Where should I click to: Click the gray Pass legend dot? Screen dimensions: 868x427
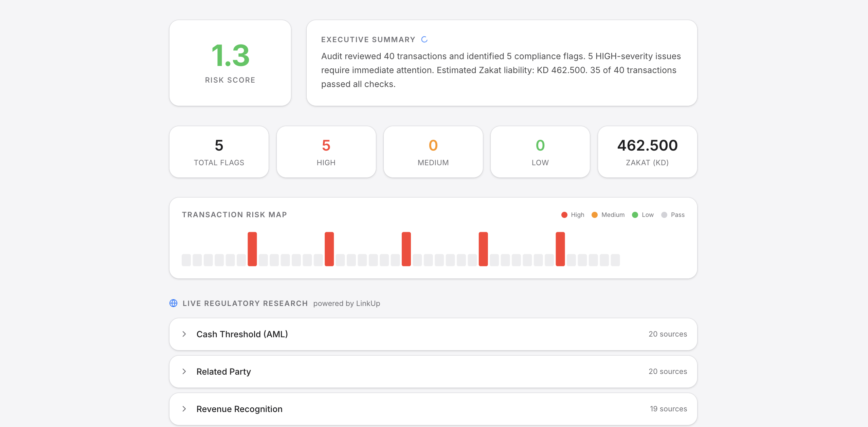(x=664, y=215)
